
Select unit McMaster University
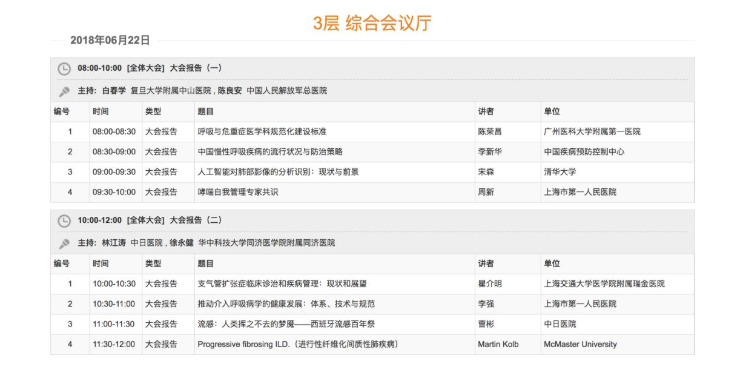point(580,344)
